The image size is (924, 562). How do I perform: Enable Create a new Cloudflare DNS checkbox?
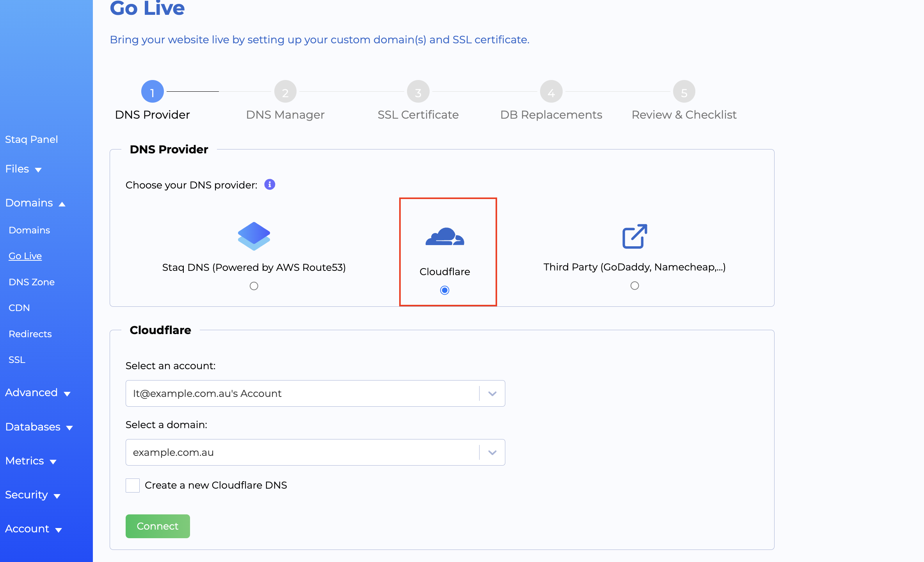133,485
